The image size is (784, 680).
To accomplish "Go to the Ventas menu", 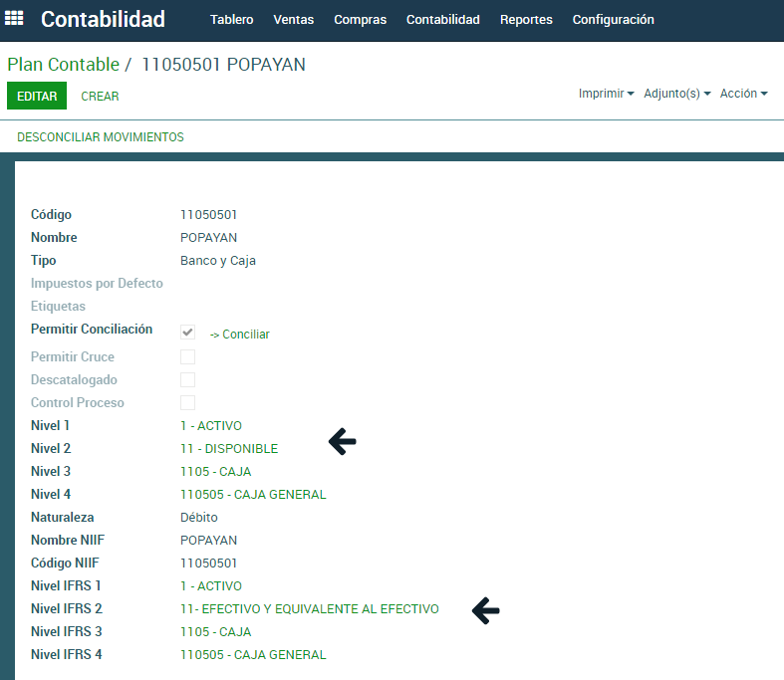I will point(293,20).
